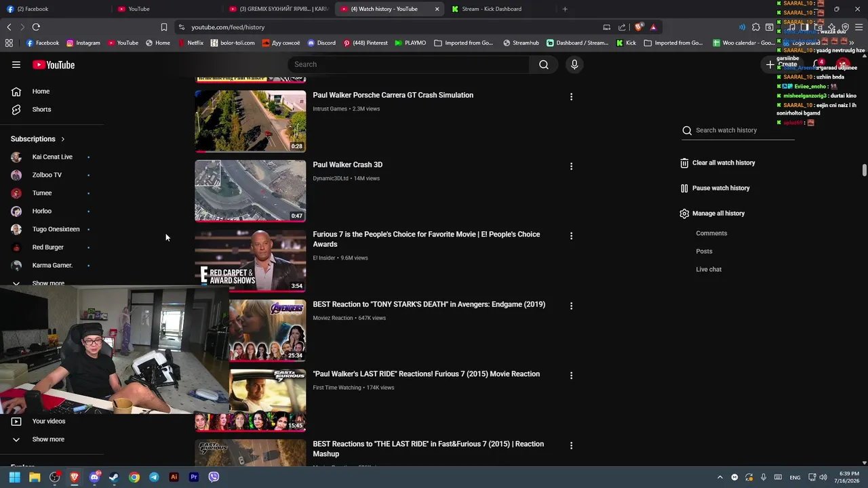868x488 pixels.
Task: Open the YouTube guide hamburger menu
Action: pyautogui.click(x=16, y=64)
